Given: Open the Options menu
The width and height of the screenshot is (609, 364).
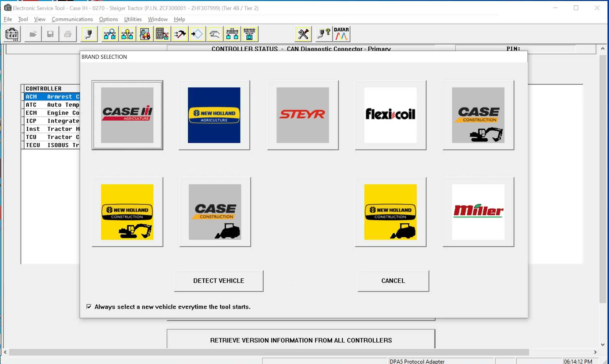Looking at the screenshot, I should [109, 19].
